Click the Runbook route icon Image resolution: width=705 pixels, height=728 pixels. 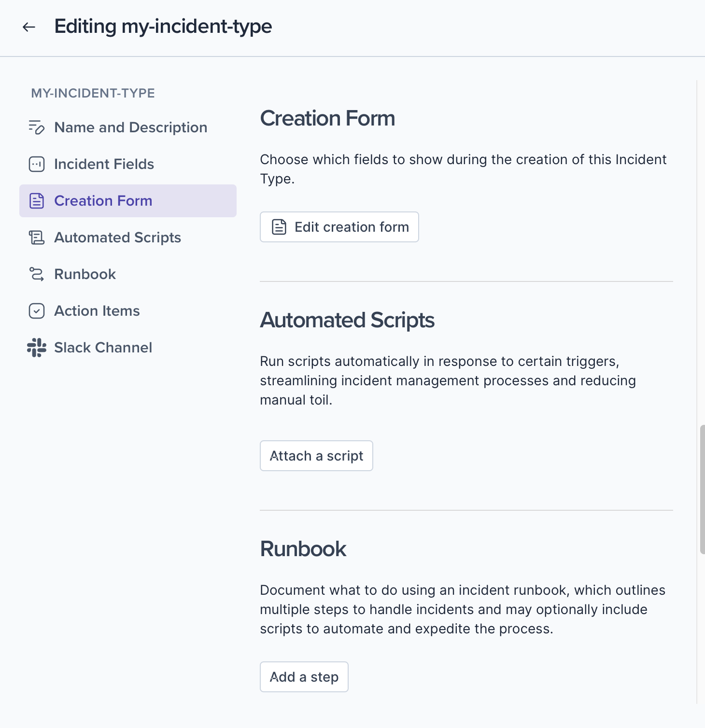(x=37, y=274)
